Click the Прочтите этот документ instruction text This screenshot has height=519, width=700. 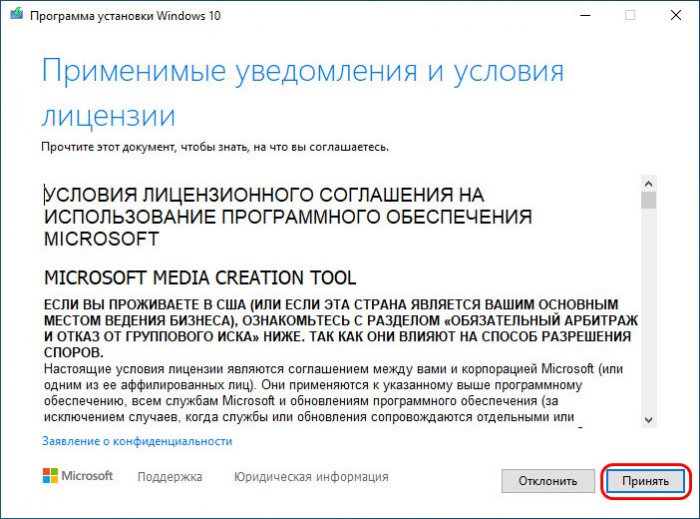coord(215,147)
